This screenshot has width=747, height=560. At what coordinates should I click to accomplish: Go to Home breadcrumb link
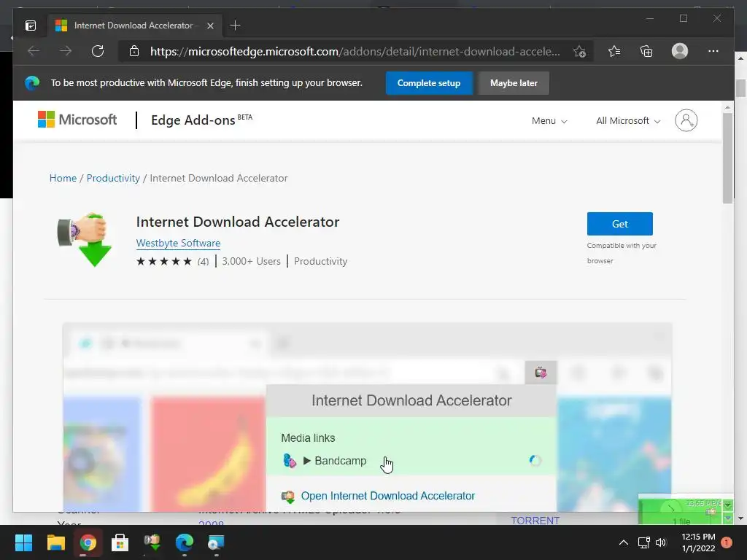[x=63, y=178]
